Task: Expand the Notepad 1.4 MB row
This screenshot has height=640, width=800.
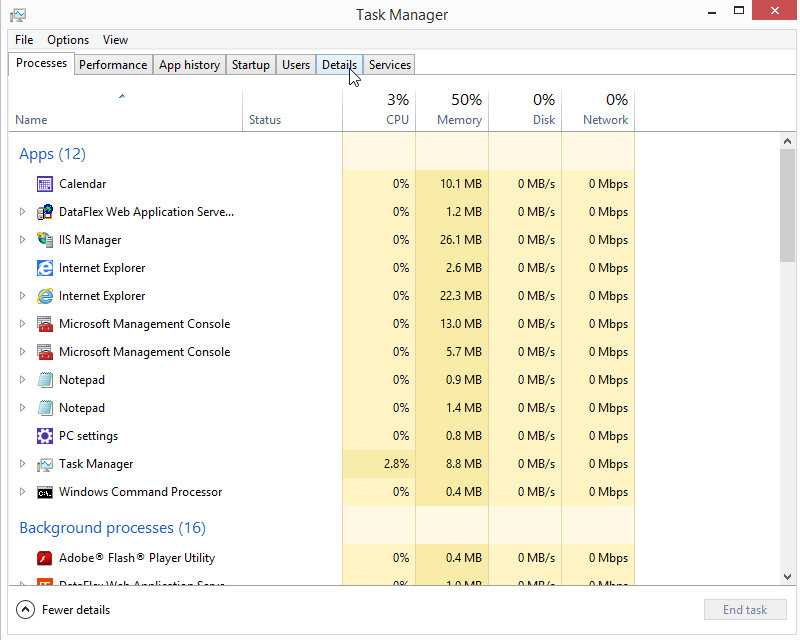Action: point(22,407)
